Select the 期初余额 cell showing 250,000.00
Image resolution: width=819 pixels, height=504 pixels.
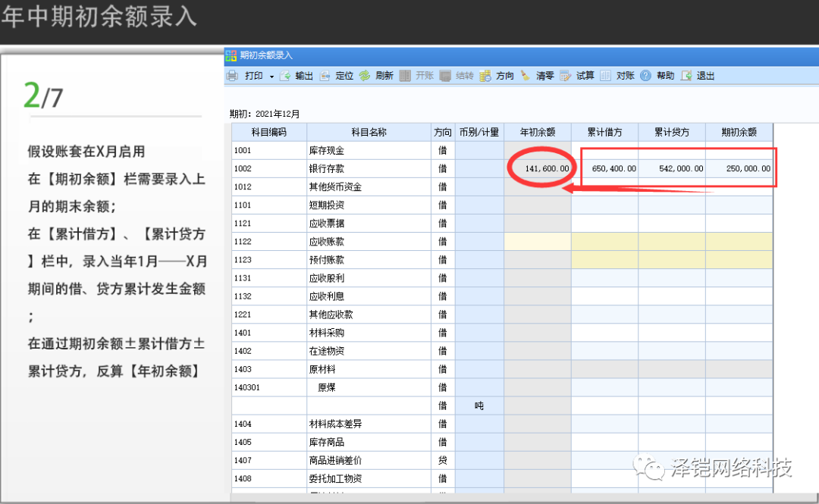(739, 168)
